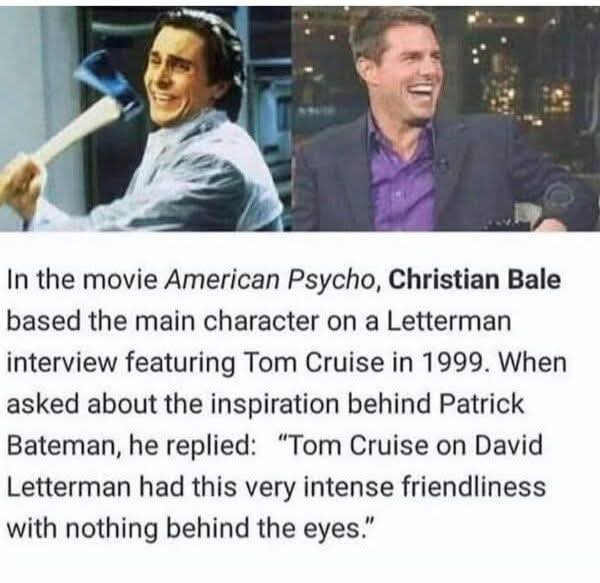The image size is (600, 583).
Task: Click the "Tom Cruise in 1999" text
Action: click(x=368, y=362)
